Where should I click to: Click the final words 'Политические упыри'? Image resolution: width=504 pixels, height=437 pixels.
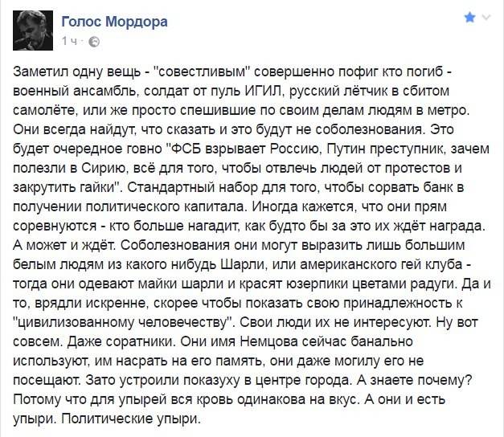130,419
